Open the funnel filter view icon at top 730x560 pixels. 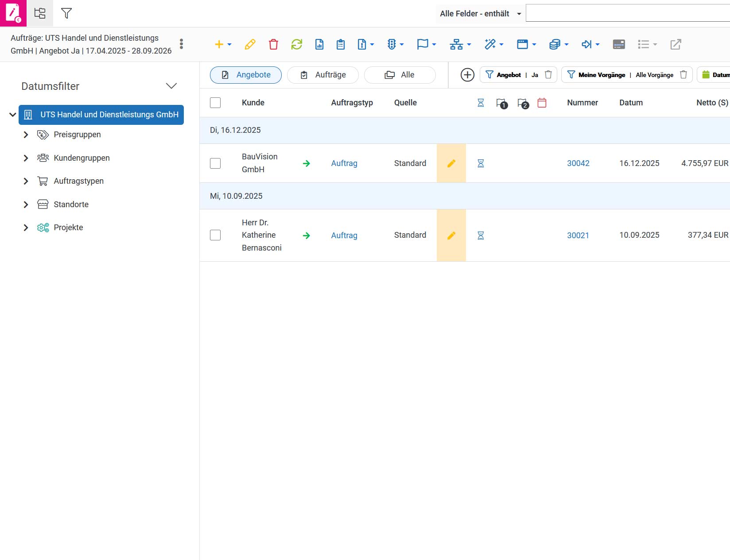(x=66, y=13)
